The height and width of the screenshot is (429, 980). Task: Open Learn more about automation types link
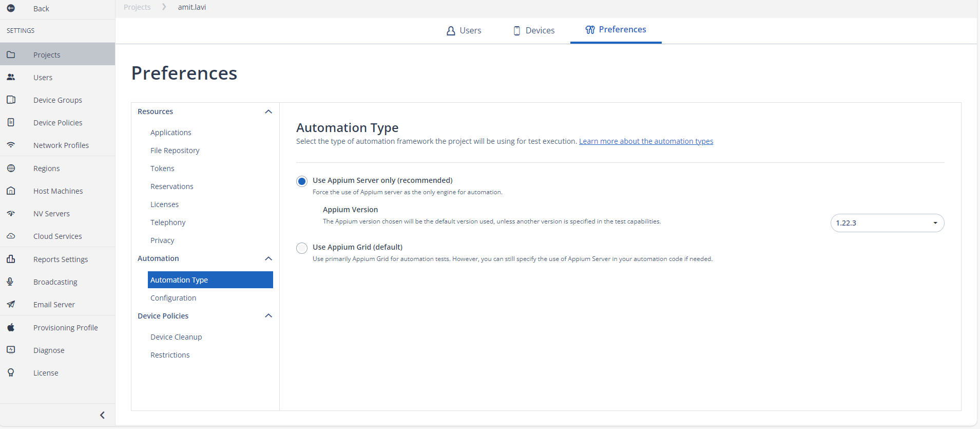[x=646, y=141]
